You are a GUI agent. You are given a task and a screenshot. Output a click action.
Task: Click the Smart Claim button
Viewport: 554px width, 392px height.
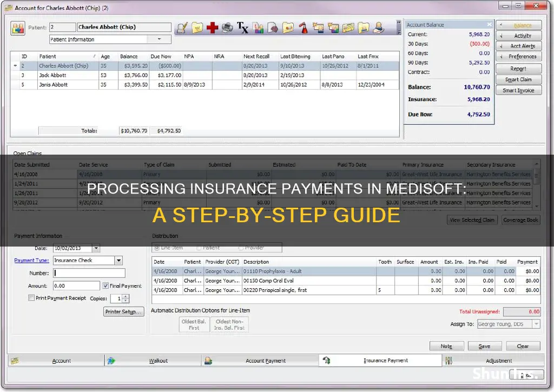[x=519, y=79]
